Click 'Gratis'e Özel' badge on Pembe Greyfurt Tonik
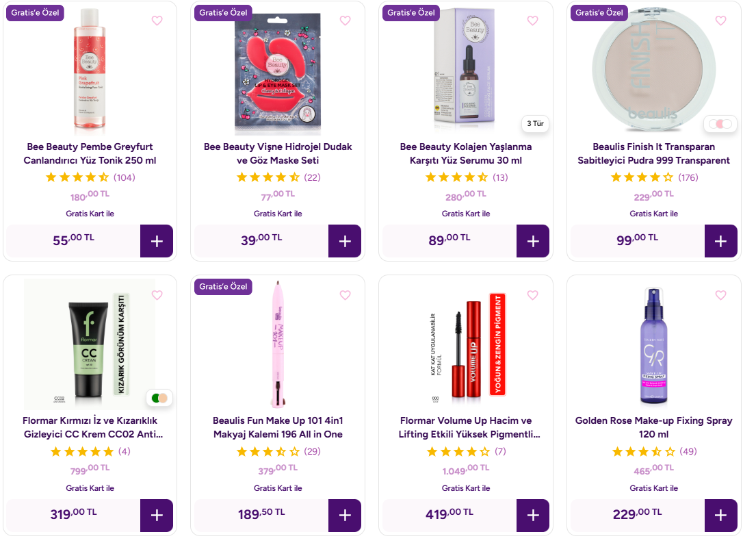Viewport: 756px width, 545px height. (35, 13)
